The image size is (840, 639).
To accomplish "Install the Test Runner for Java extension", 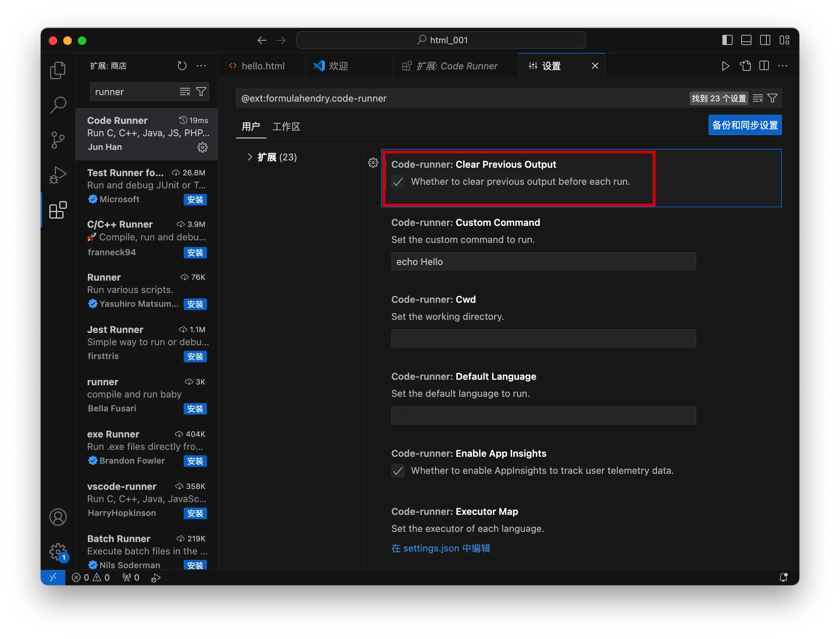I will [195, 200].
